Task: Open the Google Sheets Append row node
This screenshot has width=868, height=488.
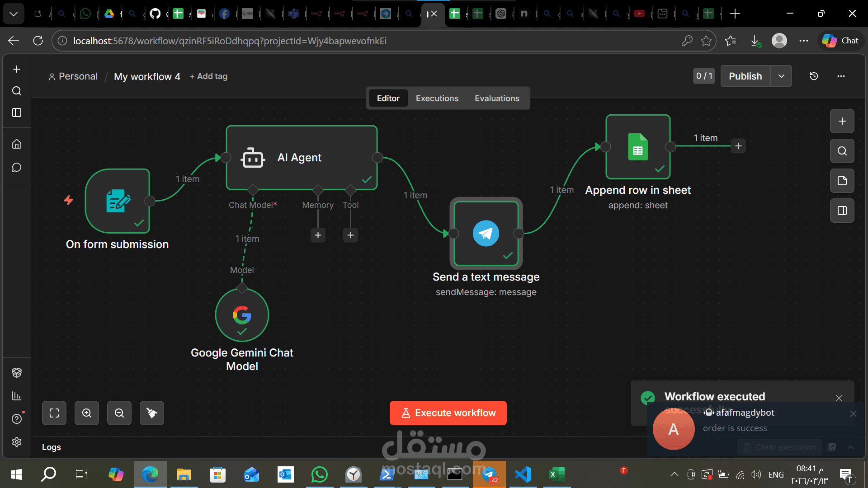Action: (x=638, y=147)
